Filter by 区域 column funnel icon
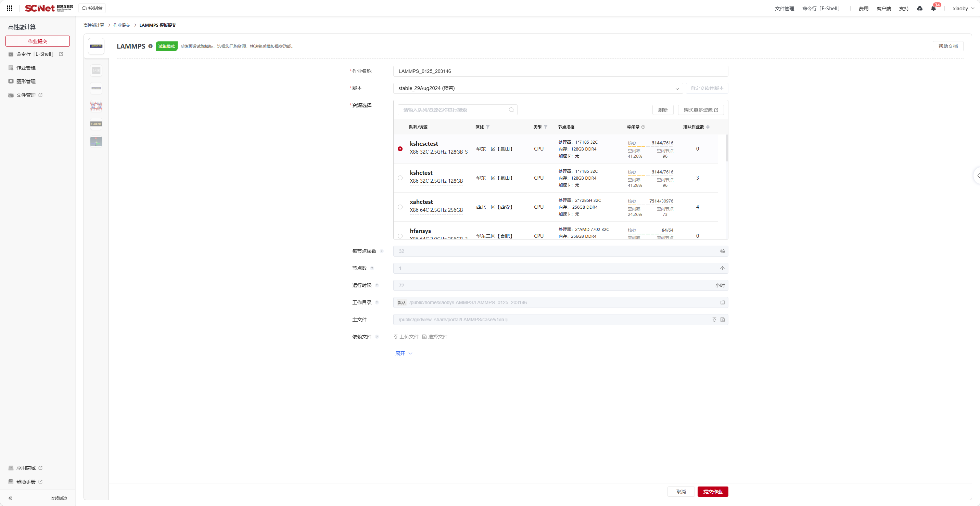This screenshot has width=980, height=506. [x=488, y=127]
